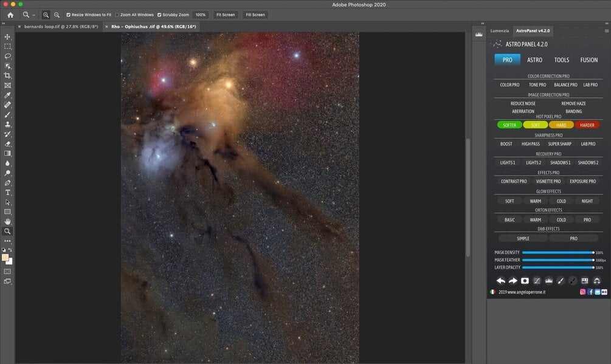This screenshot has height=364, width=611.
Task: Open the TOOLS section tab
Action: pos(562,60)
